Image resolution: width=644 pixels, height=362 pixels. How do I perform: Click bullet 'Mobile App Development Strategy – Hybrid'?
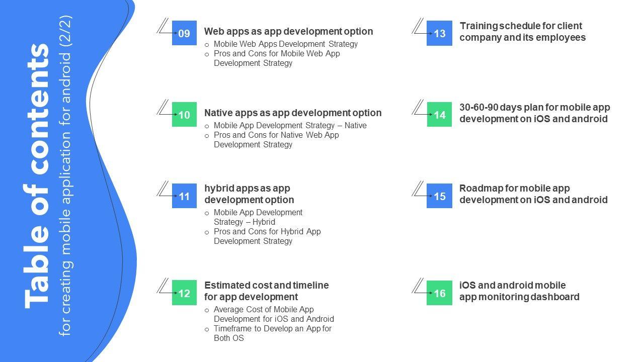click(x=258, y=217)
